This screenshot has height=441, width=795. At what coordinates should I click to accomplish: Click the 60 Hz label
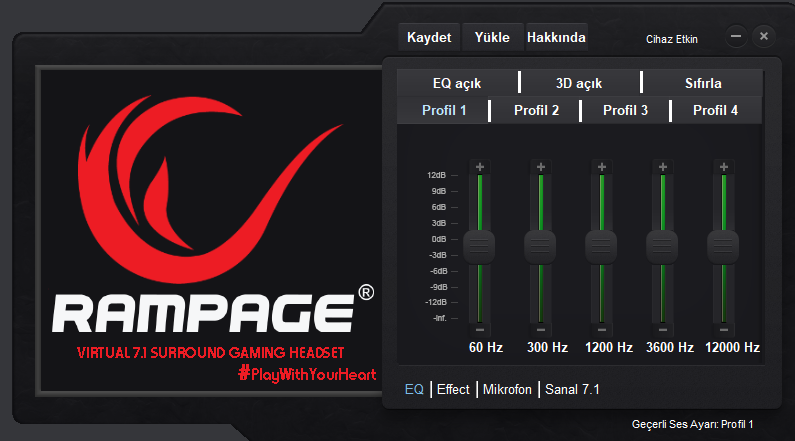[x=486, y=348]
